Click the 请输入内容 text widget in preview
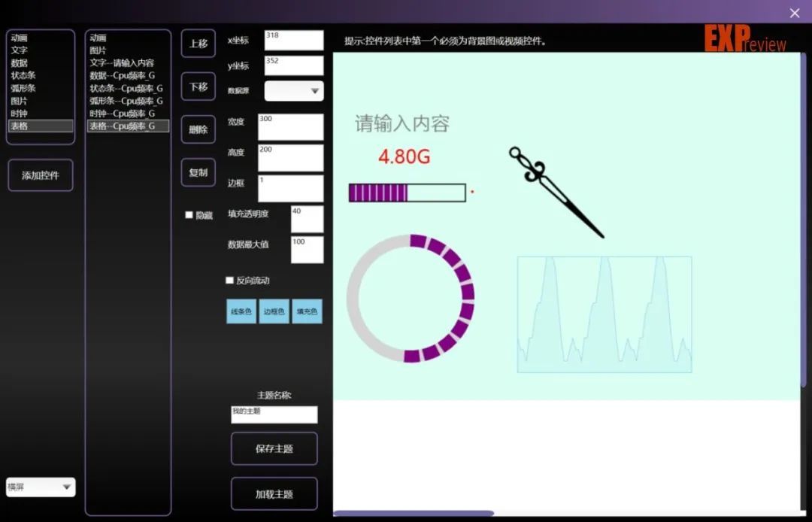 click(402, 124)
